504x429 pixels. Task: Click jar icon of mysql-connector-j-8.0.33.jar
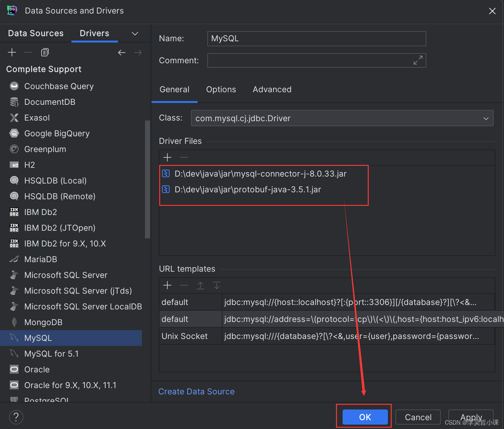(166, 173)
